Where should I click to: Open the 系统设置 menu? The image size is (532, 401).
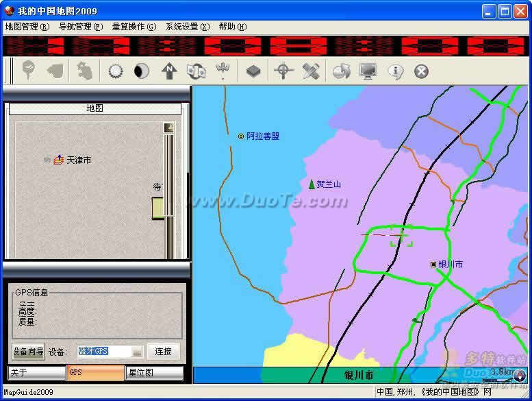pos(187,27)
